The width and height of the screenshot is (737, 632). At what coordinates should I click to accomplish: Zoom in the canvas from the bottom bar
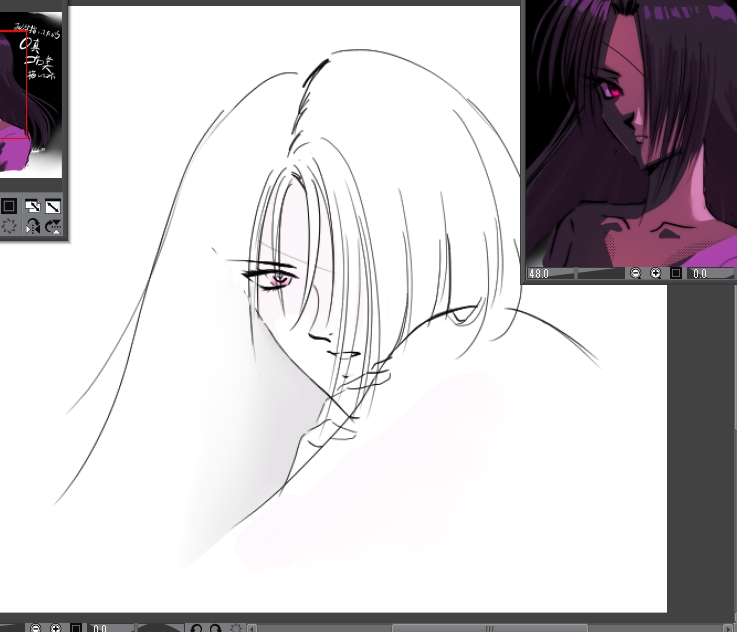pos(56,628)
